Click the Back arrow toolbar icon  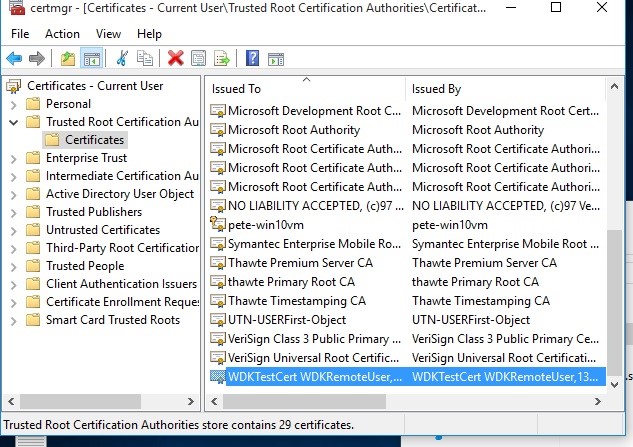pyautogui.click(x=14, y=58)
